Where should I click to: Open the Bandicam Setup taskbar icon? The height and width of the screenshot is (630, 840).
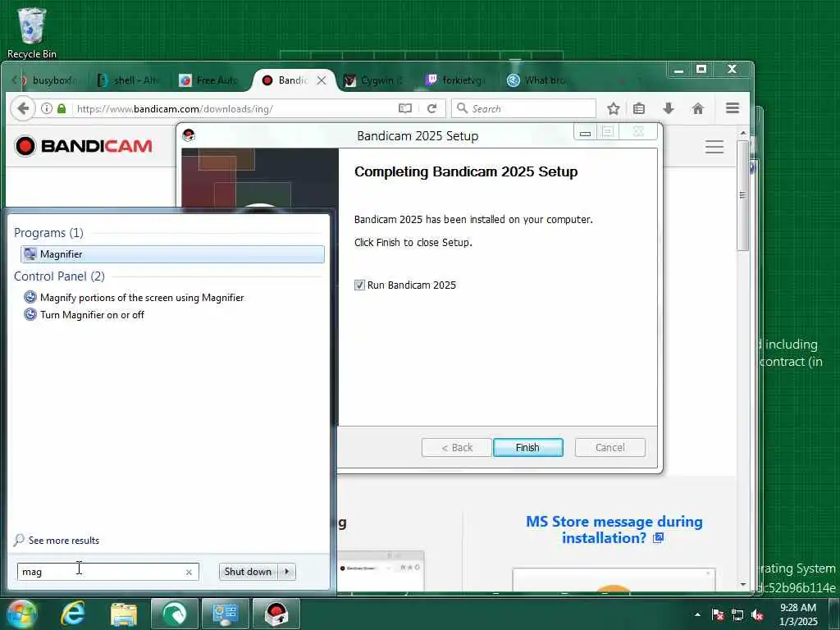click(276, 614)
